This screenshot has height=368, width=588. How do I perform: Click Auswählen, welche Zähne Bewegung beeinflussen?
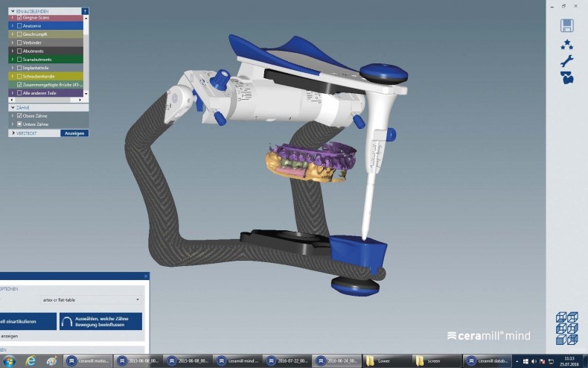coord(101,321)
